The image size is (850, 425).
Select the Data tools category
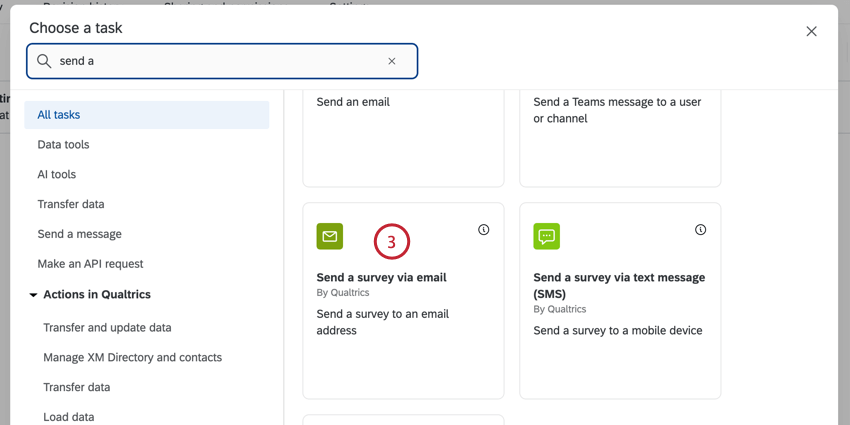point(63,145)
